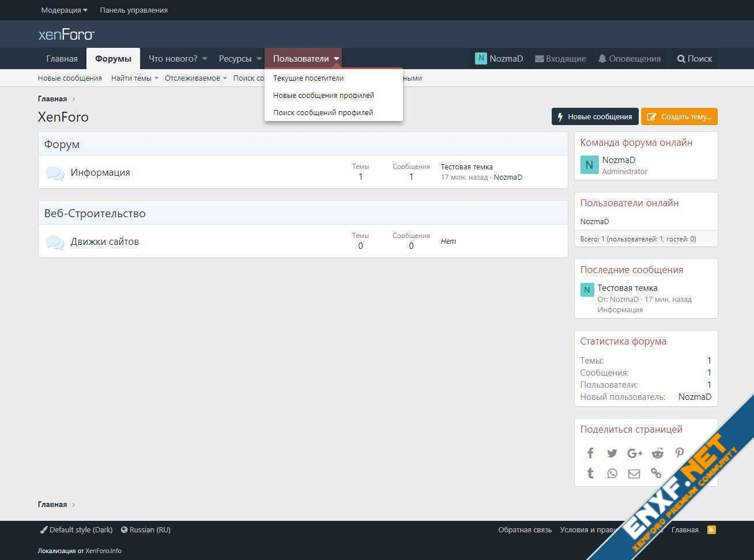Open NozmaD profile in Команда форума онлайн

pos(619,160)
